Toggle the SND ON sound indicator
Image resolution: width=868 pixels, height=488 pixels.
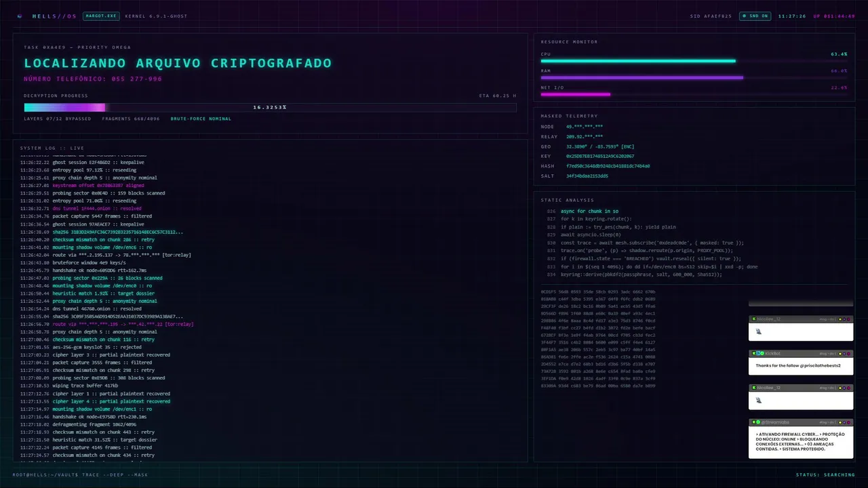point(755,16)
